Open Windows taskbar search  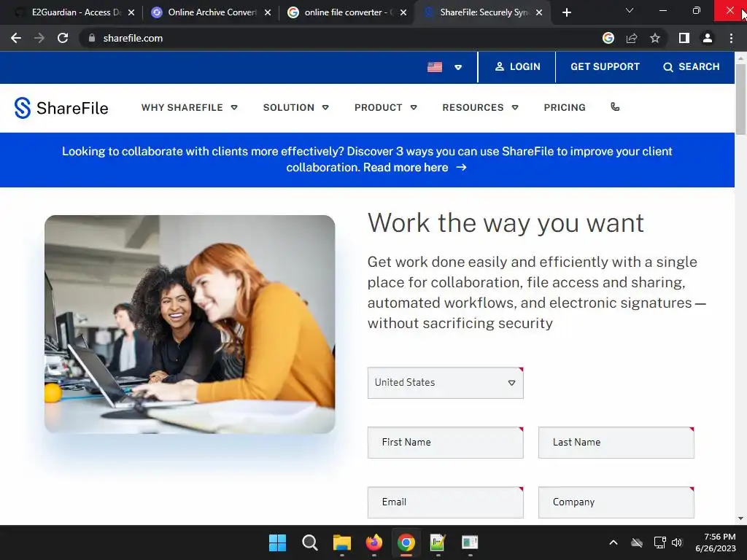309,542
